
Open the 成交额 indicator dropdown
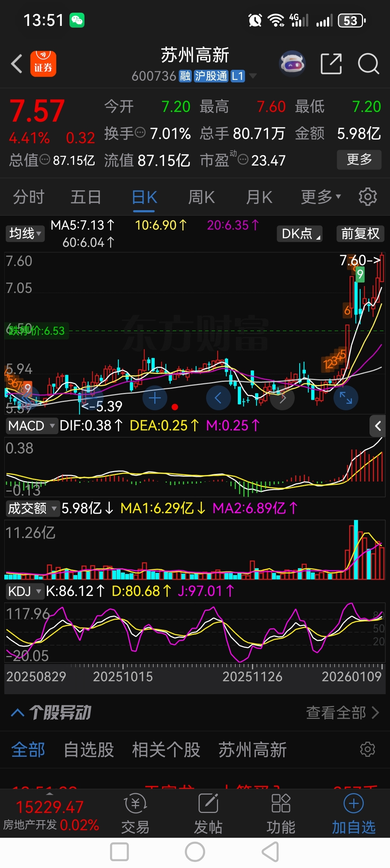32,508
